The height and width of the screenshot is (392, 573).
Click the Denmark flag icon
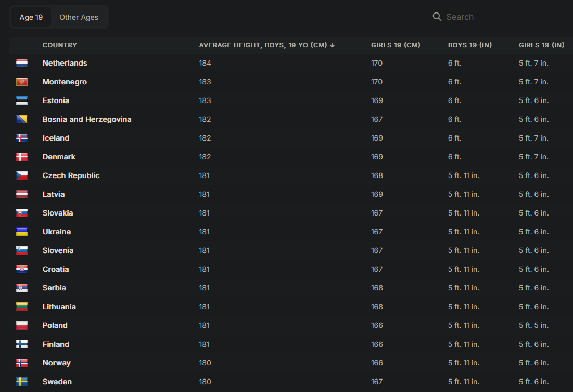[x=22, y=157]
